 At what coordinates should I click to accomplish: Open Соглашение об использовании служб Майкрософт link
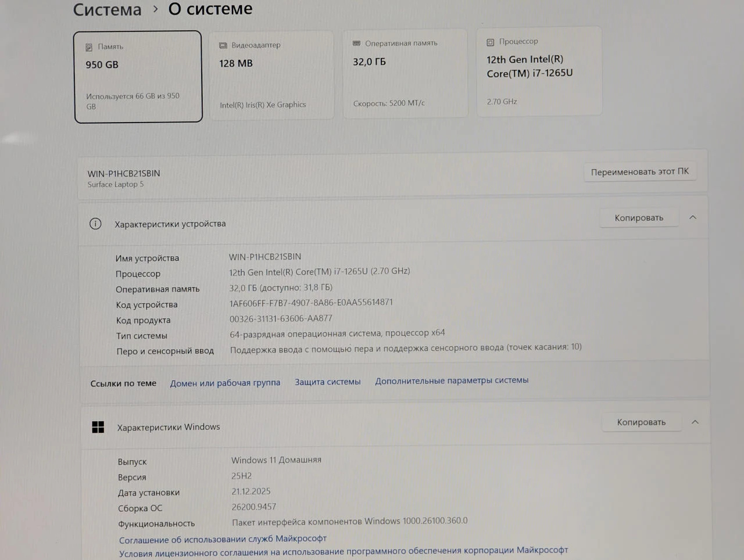point(223,539)
